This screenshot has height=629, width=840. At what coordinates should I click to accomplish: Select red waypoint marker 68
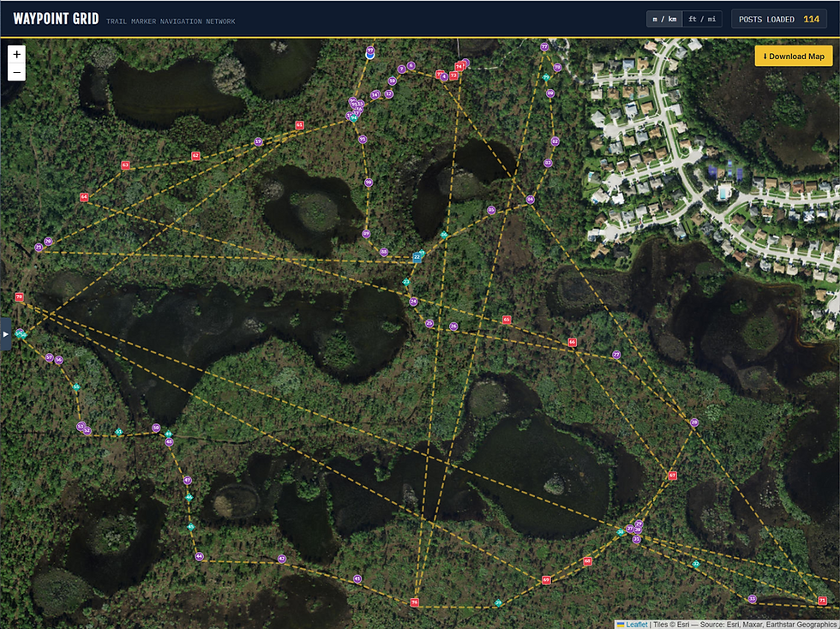coord(588,561)
